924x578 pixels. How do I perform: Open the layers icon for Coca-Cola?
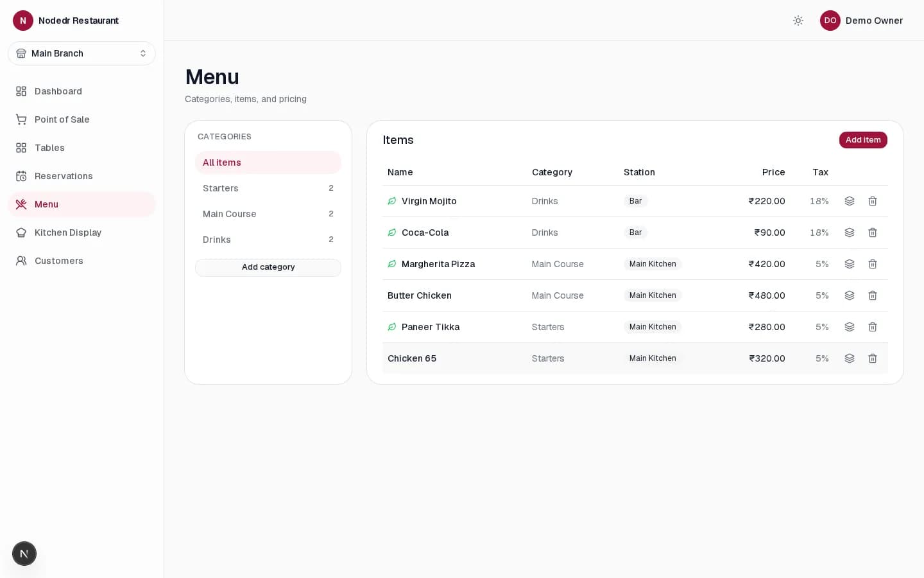tap(850, 232)
